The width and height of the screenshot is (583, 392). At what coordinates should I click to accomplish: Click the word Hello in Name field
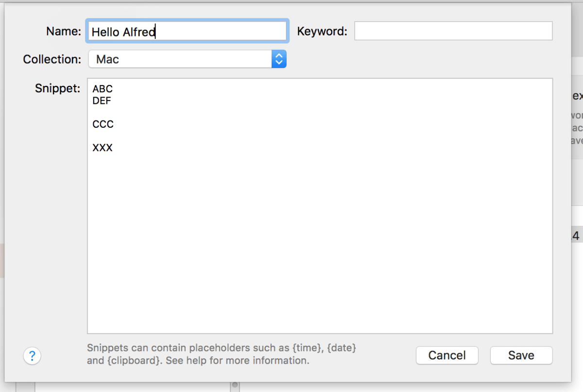pos(105,32)
